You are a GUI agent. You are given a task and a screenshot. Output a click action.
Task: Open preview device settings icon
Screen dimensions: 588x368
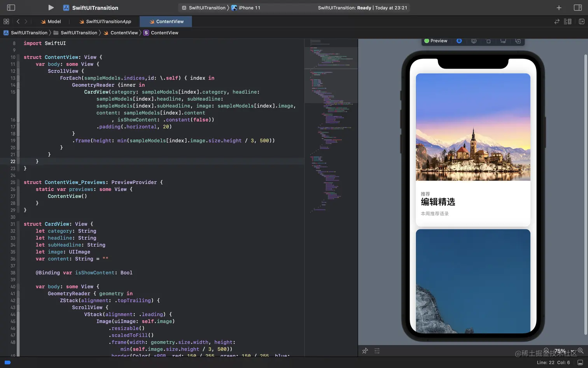pyautogui.click(x=503, y=41)
